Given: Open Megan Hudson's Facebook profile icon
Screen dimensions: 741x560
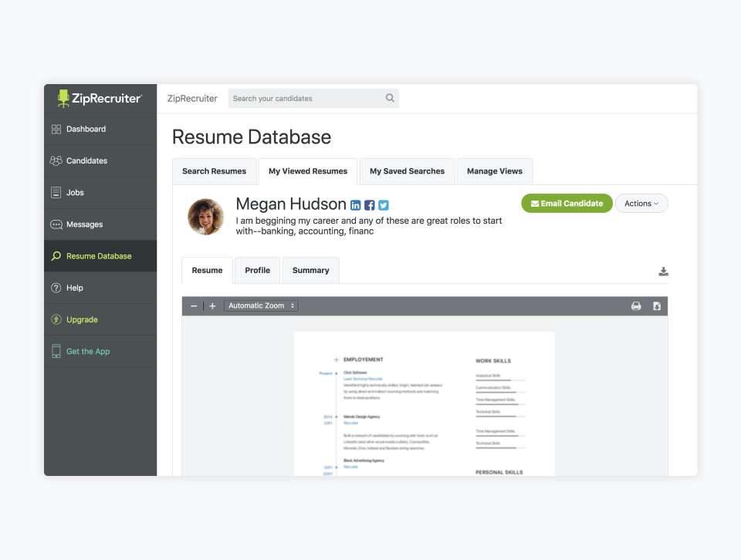Looking at the screenshot, I should click(370, 205).
